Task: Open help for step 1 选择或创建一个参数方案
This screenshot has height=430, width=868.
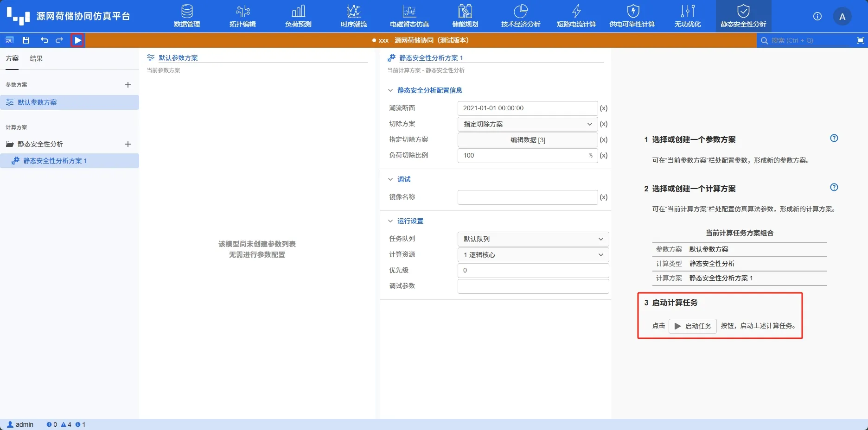Action: (834, 138)
